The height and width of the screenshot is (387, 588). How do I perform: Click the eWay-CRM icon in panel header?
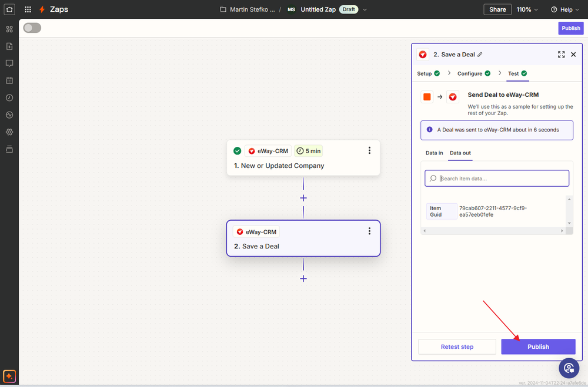click(x=423, y=55)
